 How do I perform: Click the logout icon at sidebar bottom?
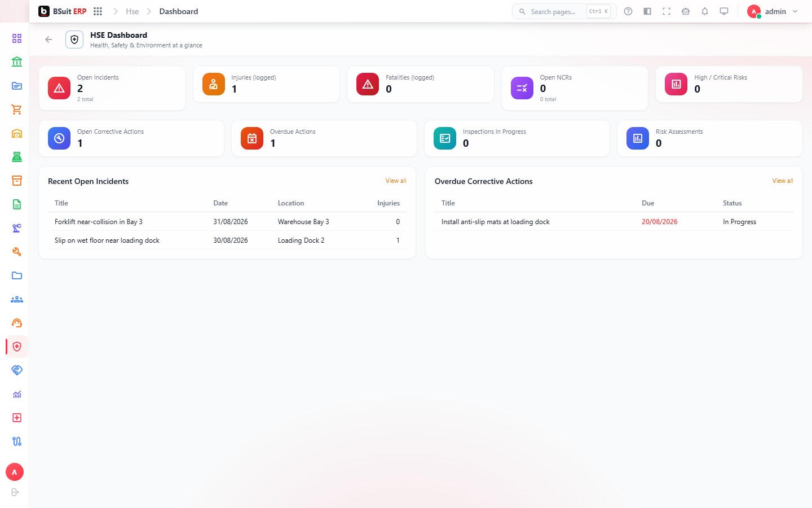(x=15, y=492)
